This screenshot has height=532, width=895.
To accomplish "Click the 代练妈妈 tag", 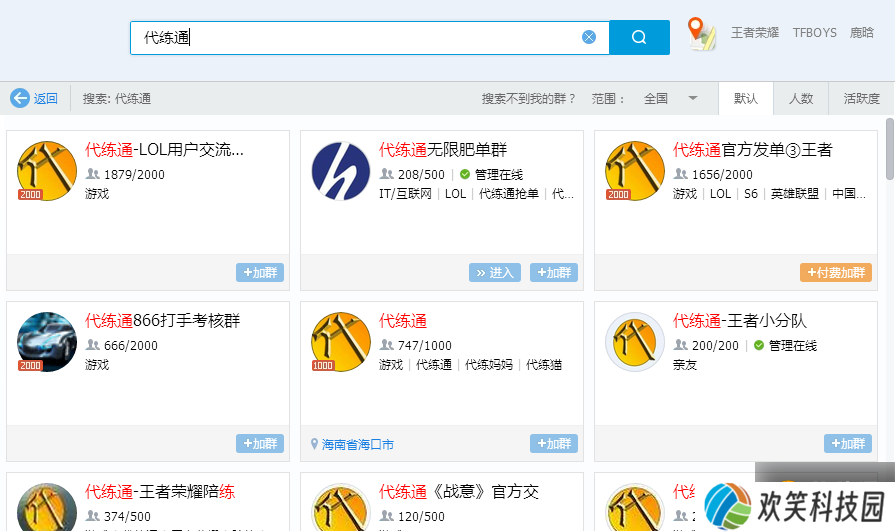I will [489, 364].
